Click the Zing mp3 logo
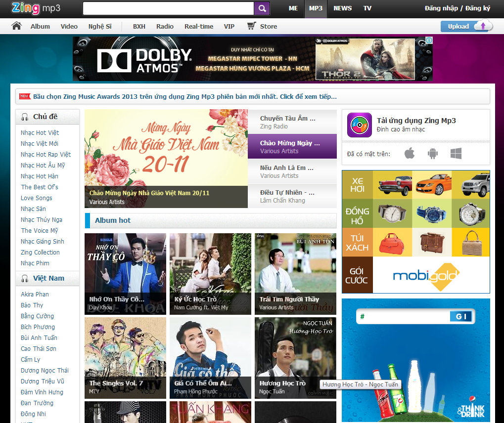Screen dimensions: 504x423 tap(36, 8)
